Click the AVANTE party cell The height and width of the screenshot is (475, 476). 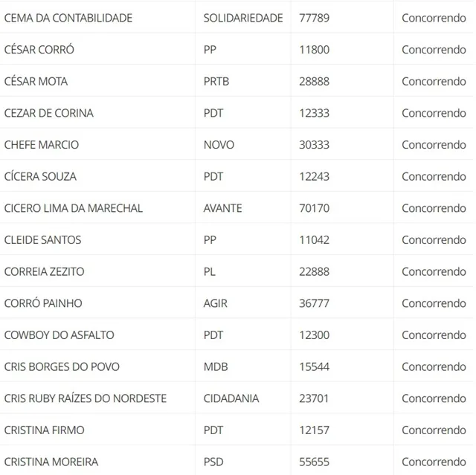click(x=223, y=208)
